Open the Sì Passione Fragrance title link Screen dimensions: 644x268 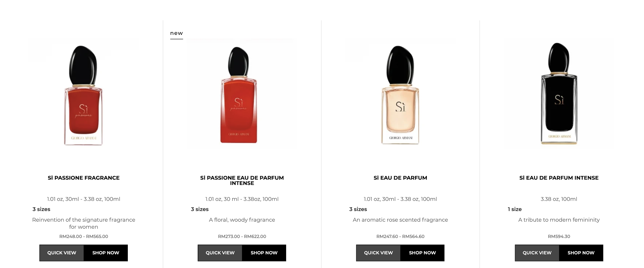(83, 178)
